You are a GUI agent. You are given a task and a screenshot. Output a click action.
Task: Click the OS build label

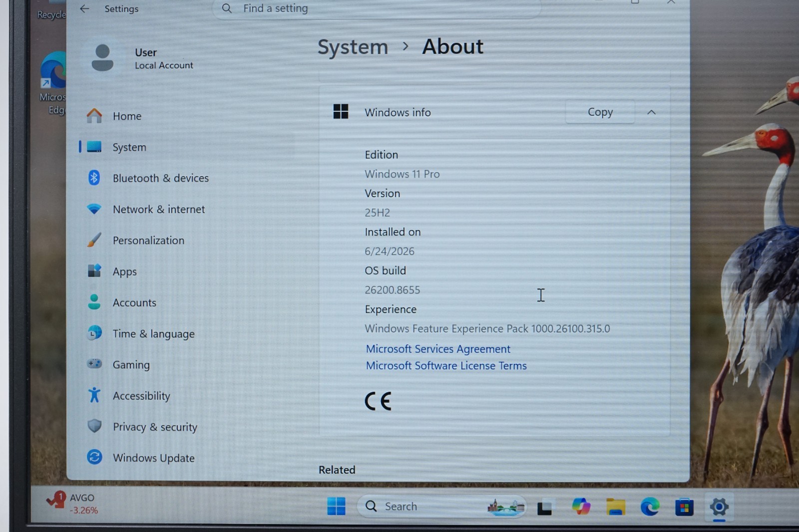[x=385, y=270]
